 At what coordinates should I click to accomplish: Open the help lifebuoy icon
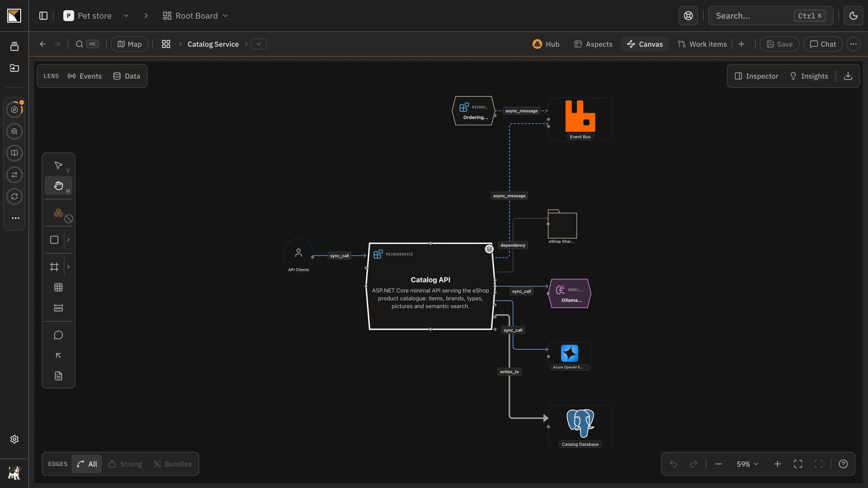click(x=688, y=16)
